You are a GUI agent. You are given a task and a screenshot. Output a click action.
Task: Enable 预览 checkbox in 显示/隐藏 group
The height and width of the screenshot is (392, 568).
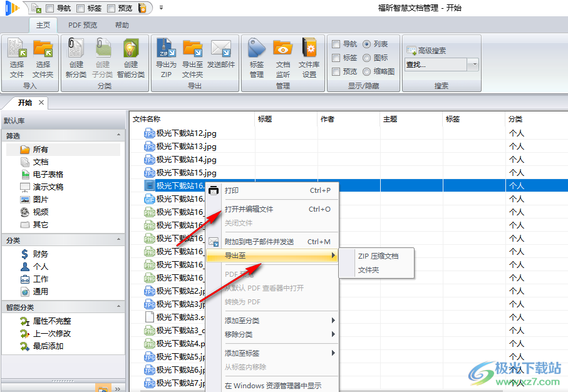[336, 72]
